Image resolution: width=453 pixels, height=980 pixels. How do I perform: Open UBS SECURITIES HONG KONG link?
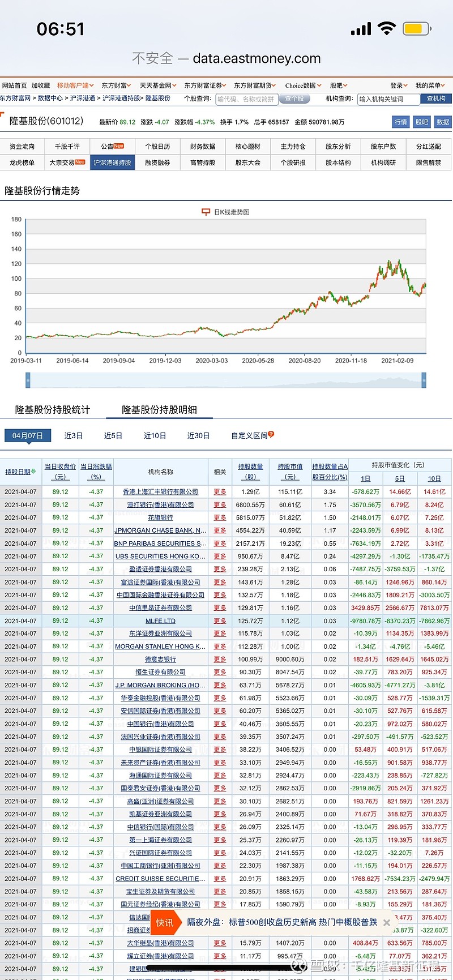160,557
